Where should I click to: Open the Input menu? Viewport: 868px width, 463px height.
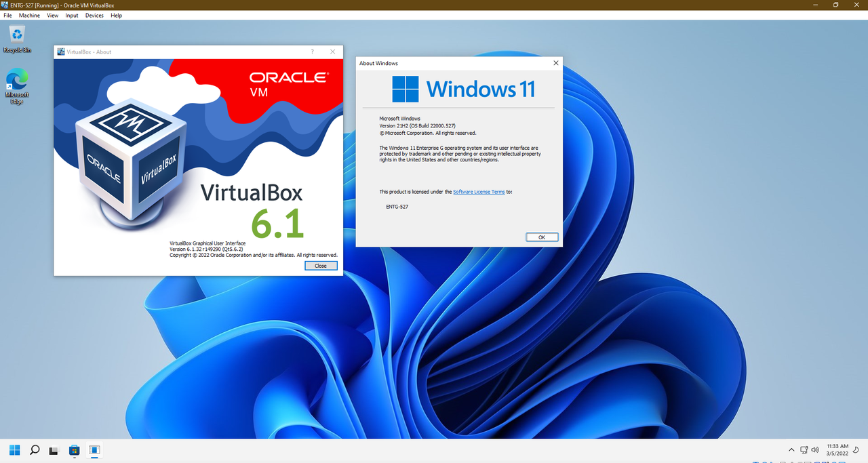coord(72,15)
